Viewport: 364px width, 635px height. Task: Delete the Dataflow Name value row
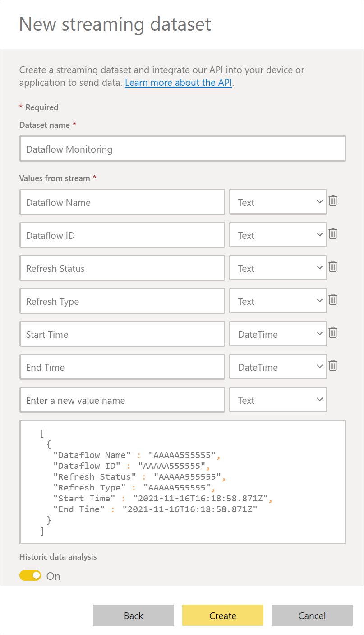(333, 201)
